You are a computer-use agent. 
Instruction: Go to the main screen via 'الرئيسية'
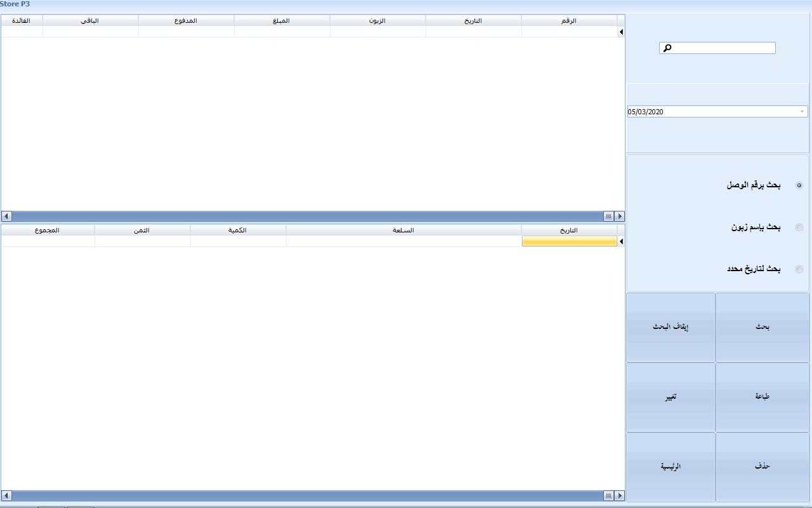(x=671, y=467)
